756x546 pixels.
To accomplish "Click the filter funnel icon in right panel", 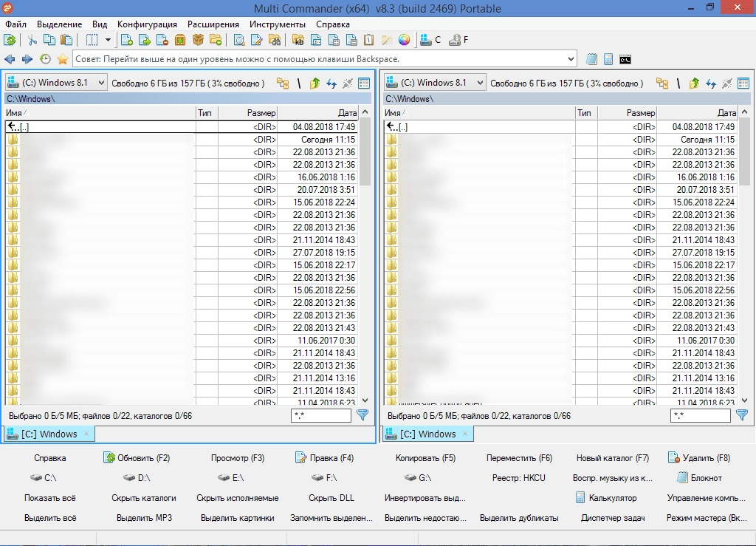I will (741, 414).
